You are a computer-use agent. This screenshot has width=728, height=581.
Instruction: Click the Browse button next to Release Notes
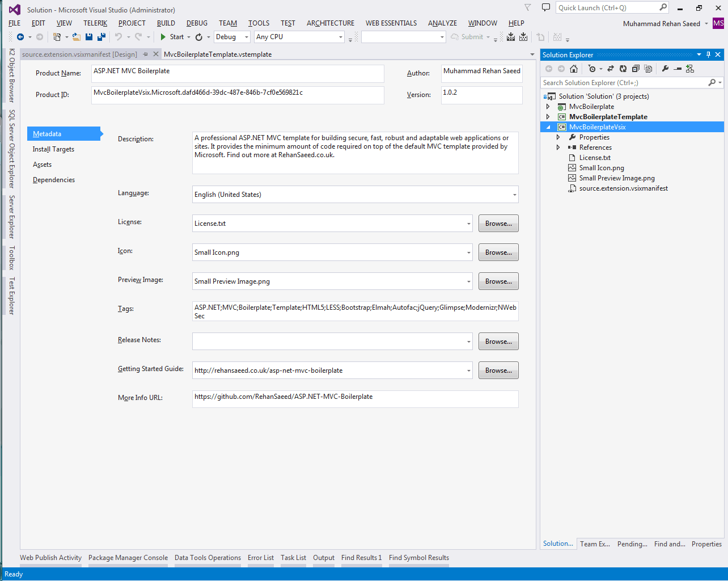pyautogui.click(x=498, y=341)
